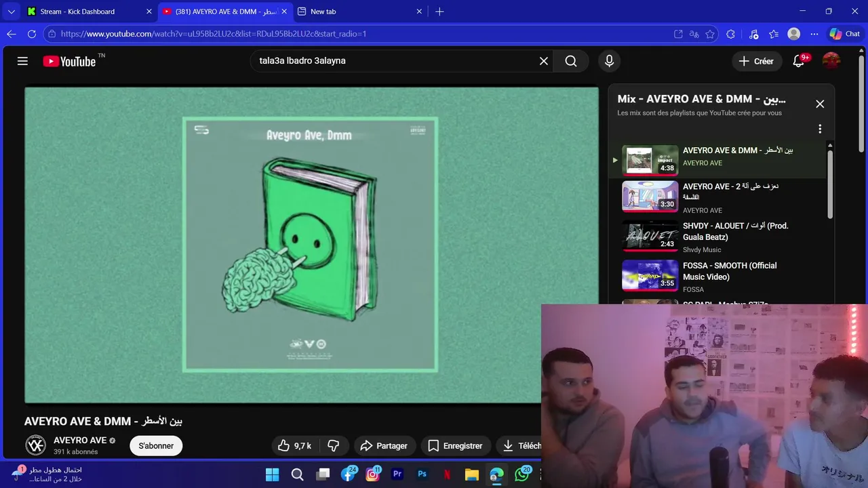Go back in the browser
Viewport: 868px width, 488px height.
(x=12, y=34)
